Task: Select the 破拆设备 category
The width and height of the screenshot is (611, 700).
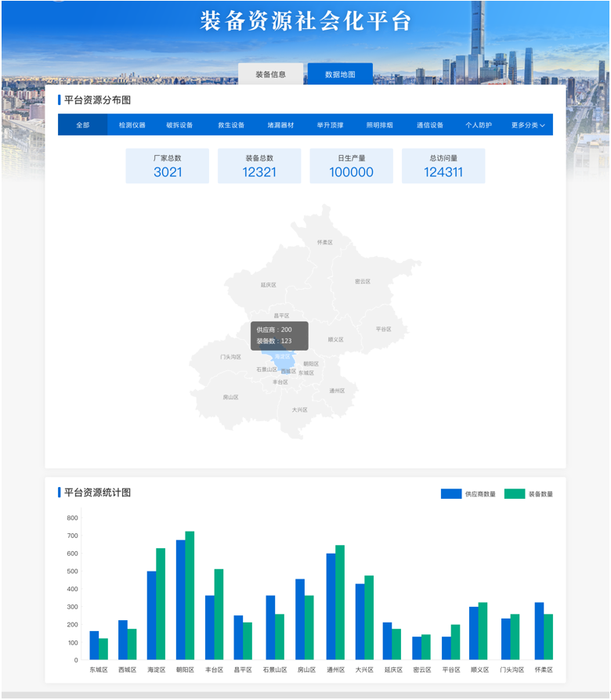Action: click(x=179, y=124)
